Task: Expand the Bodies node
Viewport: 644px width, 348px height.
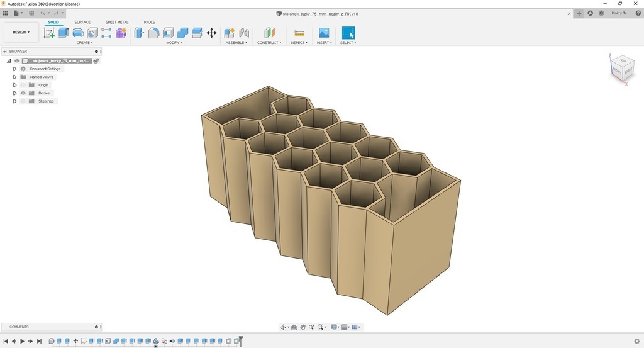Action: tap(15, 93)
